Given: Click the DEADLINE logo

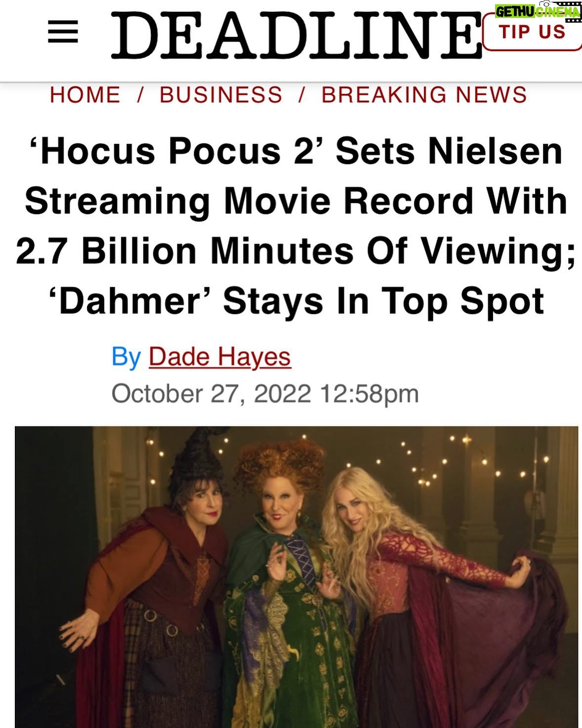Looking at the screenshot, I should click(x=295, y=35).
